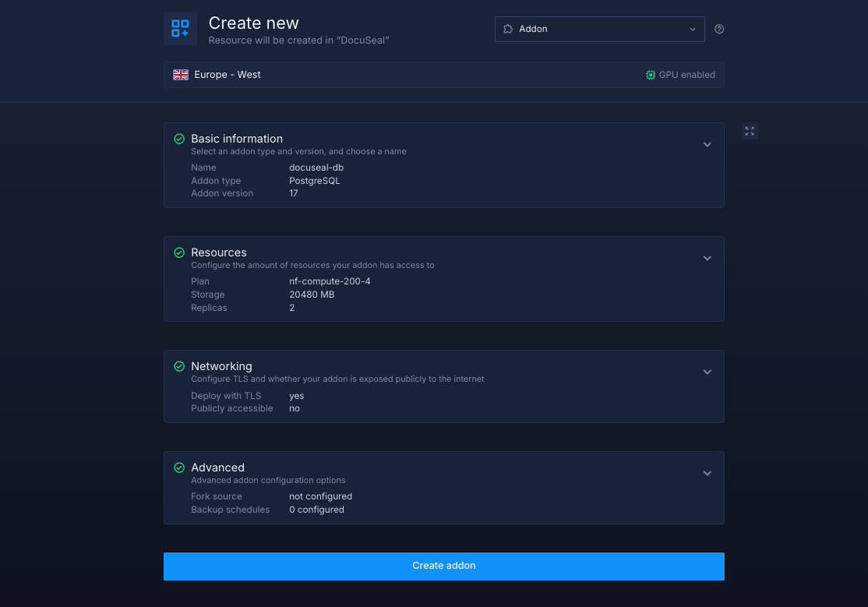Expand the Networking section chevron
868x607 pixels.
tap(707, 372)
